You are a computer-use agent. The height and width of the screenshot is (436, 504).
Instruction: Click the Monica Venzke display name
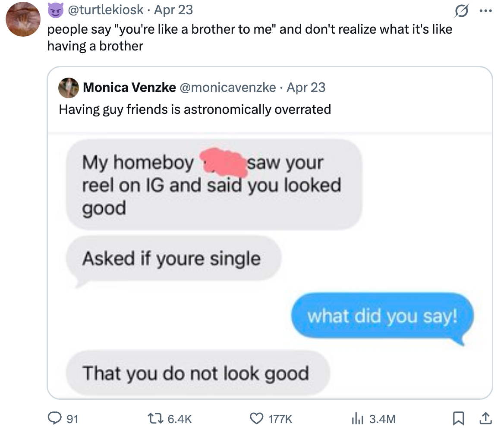tap(129, 88)
